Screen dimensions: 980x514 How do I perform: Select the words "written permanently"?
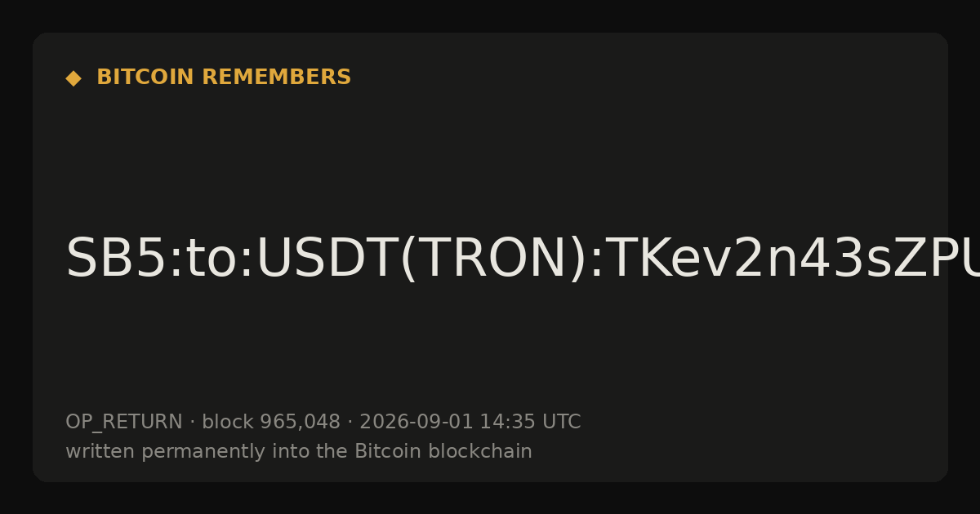tap(155, 451)
